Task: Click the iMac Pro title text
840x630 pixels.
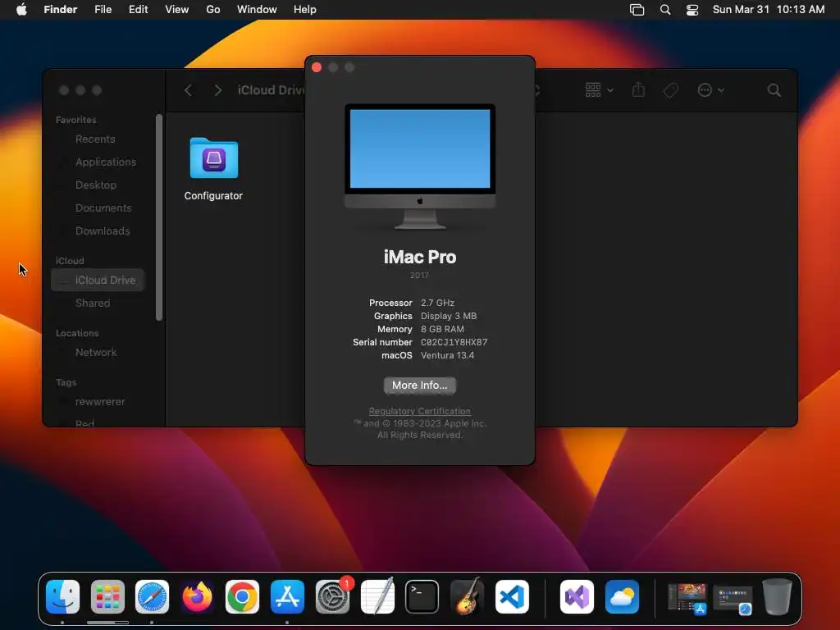Action: (x=419, y=257)
